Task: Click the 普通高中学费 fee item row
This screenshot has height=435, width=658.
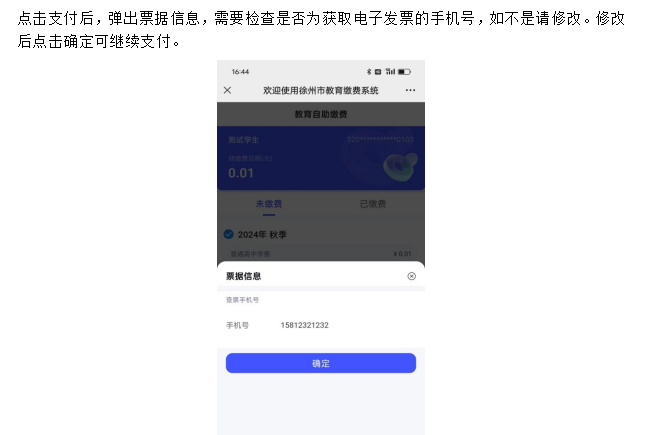Action: tap(321, 254)
